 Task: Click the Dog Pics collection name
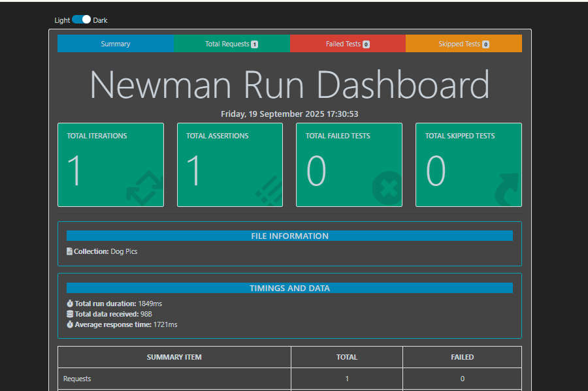coord(124,251)
